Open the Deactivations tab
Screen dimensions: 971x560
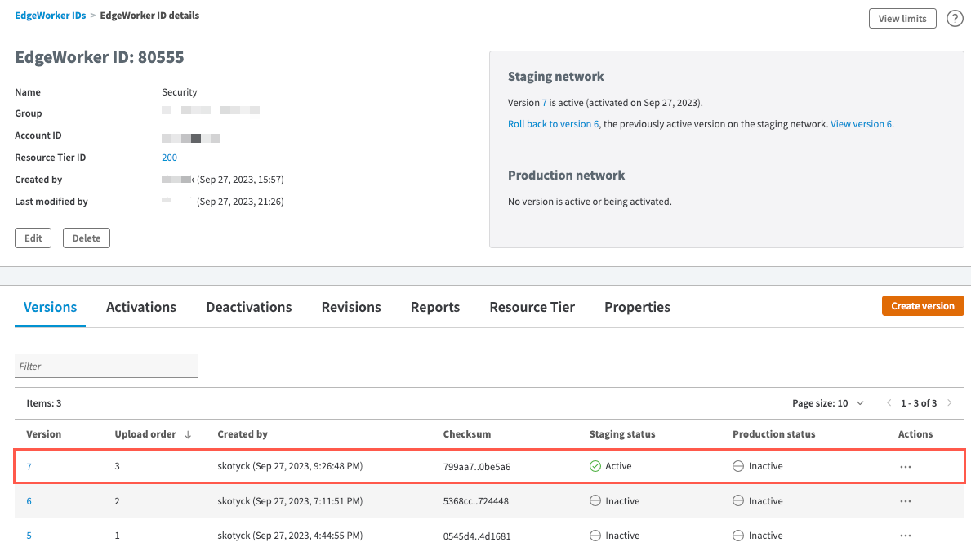click(x=248, y=307)
